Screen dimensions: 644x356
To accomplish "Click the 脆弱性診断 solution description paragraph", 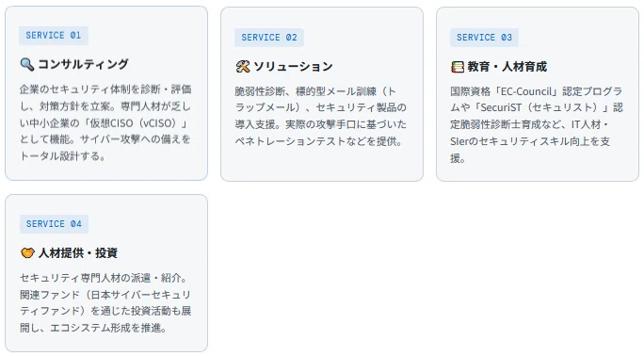I will point(321,116).
